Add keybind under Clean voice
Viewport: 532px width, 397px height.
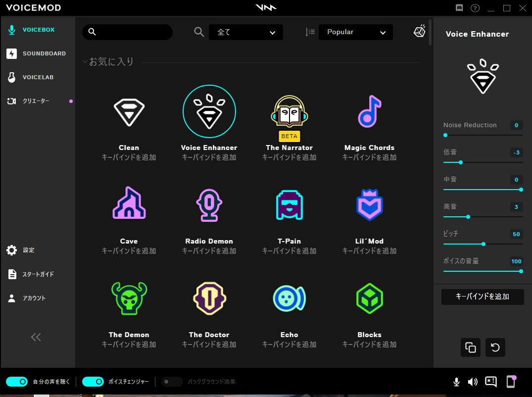[129, 157]
